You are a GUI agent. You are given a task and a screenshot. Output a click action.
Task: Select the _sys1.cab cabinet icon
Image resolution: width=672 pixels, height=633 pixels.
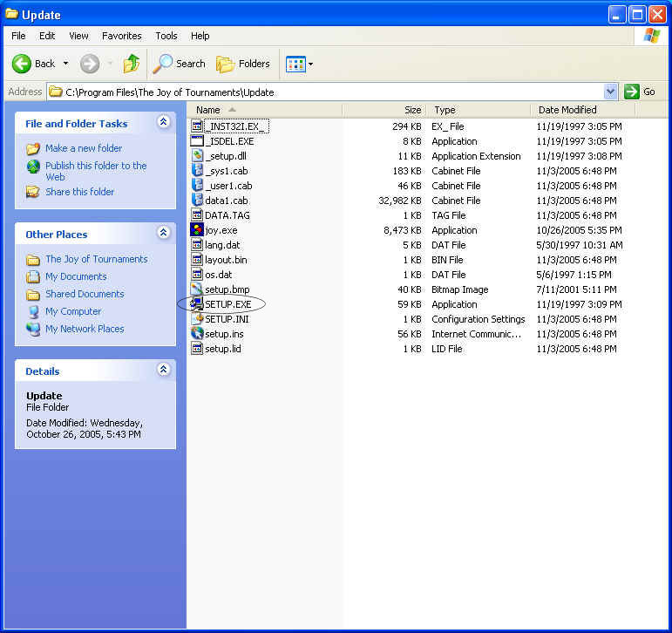(x=197, y=171)
